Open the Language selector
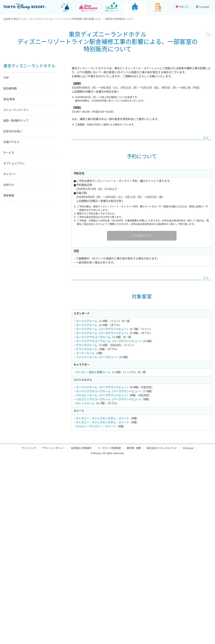 coord(202,7)
